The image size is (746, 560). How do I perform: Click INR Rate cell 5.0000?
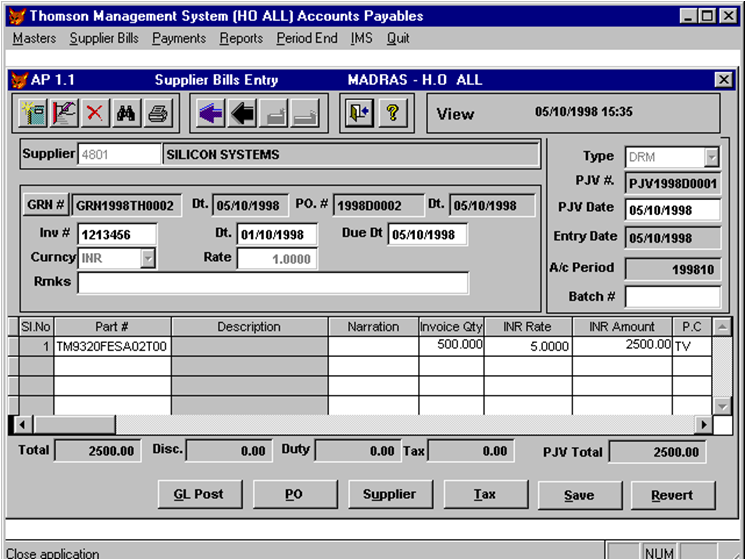pos(528,346)
